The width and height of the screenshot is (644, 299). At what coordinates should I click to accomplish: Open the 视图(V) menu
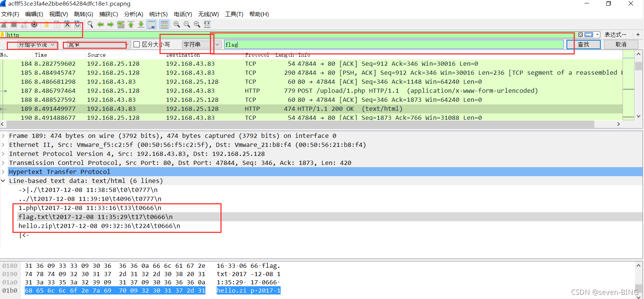click(x=59, y=14)
